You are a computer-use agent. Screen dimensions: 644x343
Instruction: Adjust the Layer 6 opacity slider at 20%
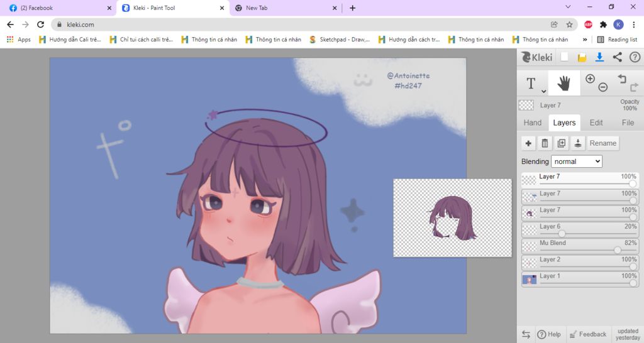(562, 234)
